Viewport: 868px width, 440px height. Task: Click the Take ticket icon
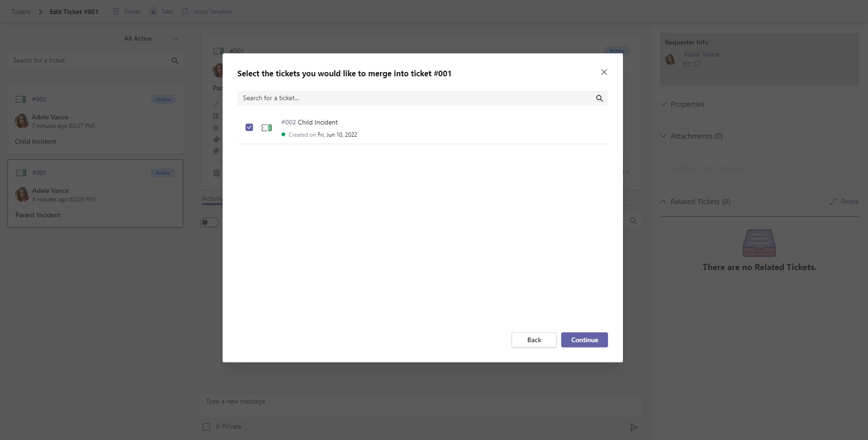pyautogui.click(x=153, y=11)
